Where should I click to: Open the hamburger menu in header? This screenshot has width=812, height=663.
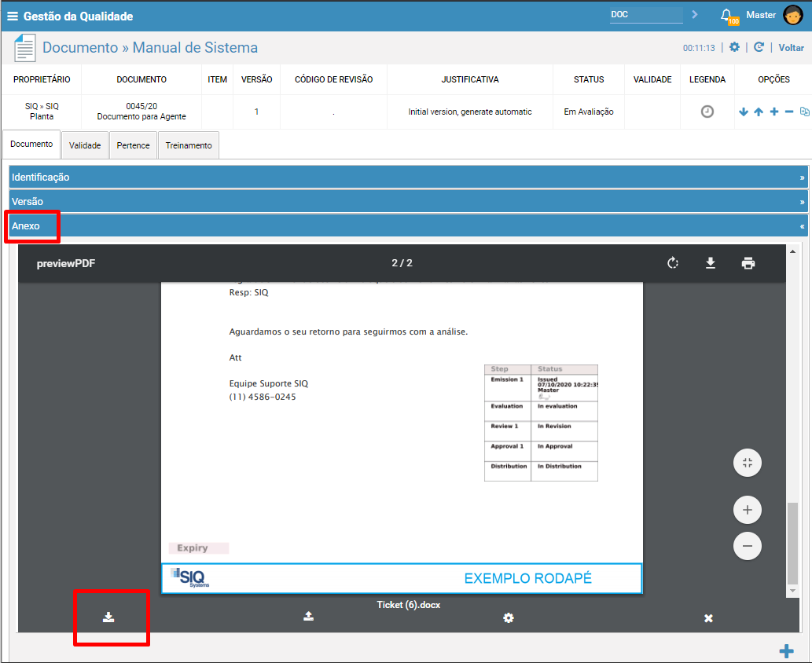pos(13,16)
